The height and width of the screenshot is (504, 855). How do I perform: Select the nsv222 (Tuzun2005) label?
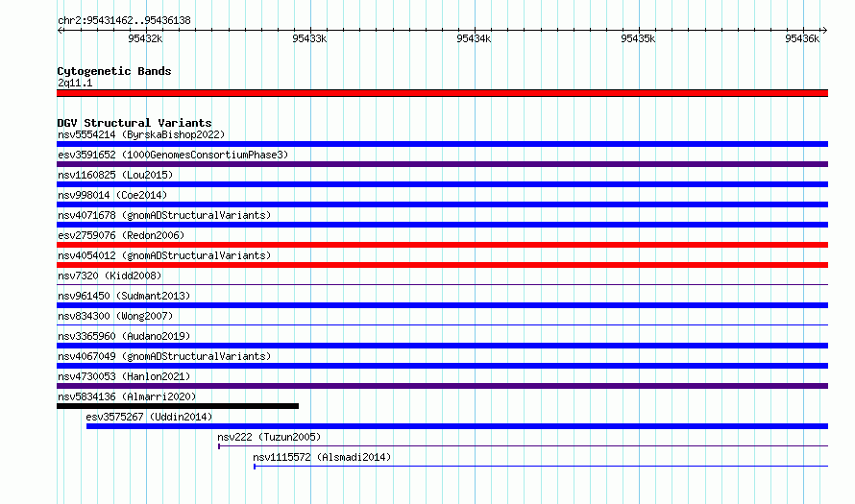coord(269,437)
